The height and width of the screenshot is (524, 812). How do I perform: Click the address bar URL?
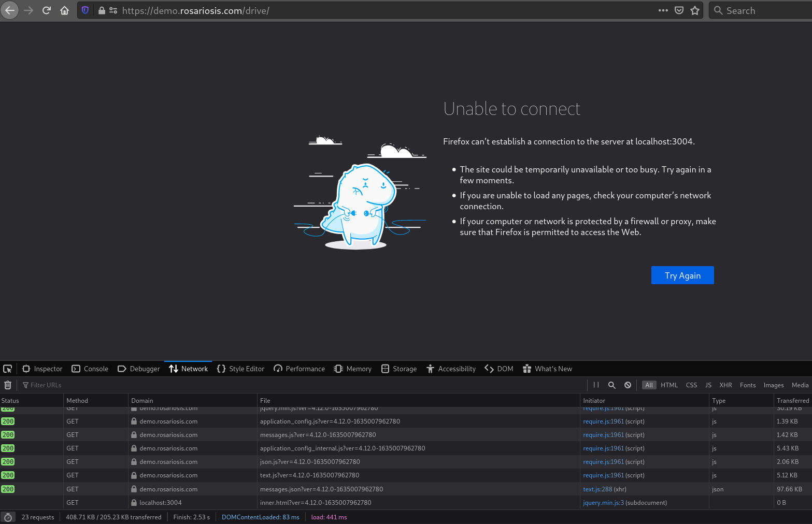195,10
